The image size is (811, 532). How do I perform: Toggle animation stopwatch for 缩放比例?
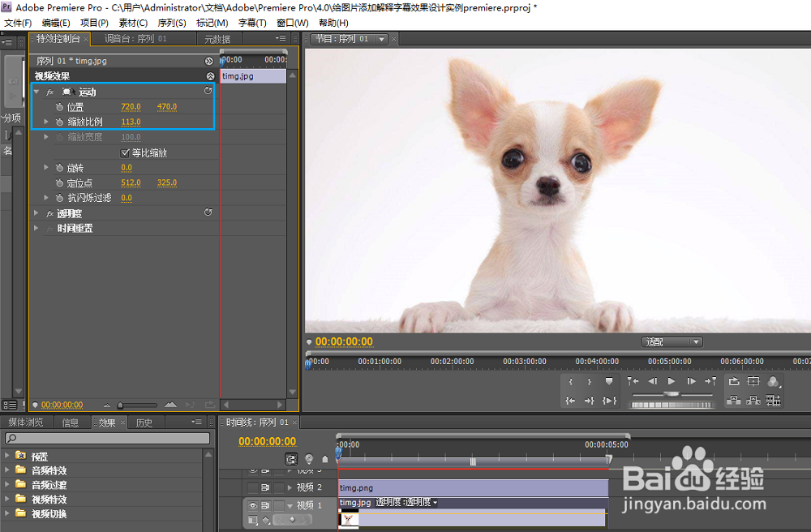pyautogui.click(x=59, y=122)
